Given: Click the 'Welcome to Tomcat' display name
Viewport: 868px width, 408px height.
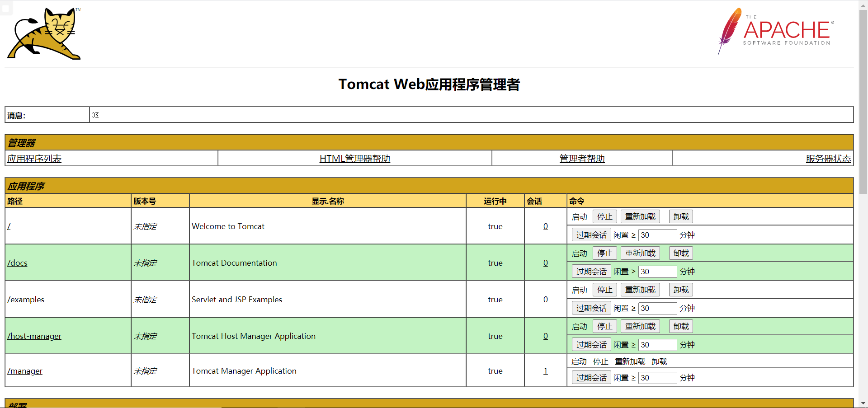Looking at the screenshot, I should click(x=228, y=226).
